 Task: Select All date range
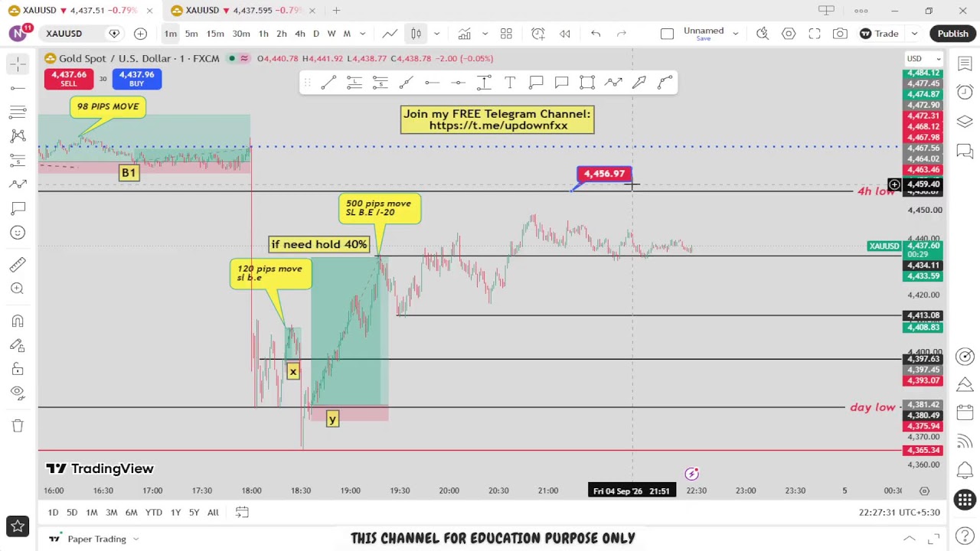coord(213,513)
